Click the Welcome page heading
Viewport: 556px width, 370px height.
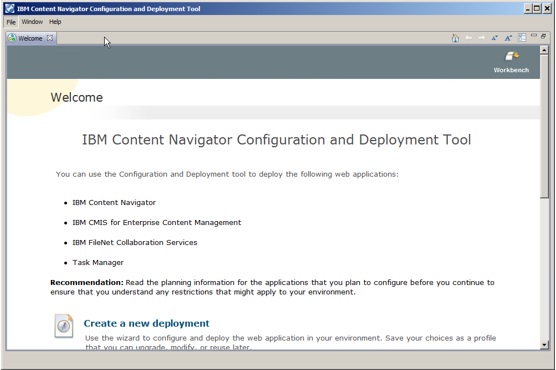pos(77,97)
